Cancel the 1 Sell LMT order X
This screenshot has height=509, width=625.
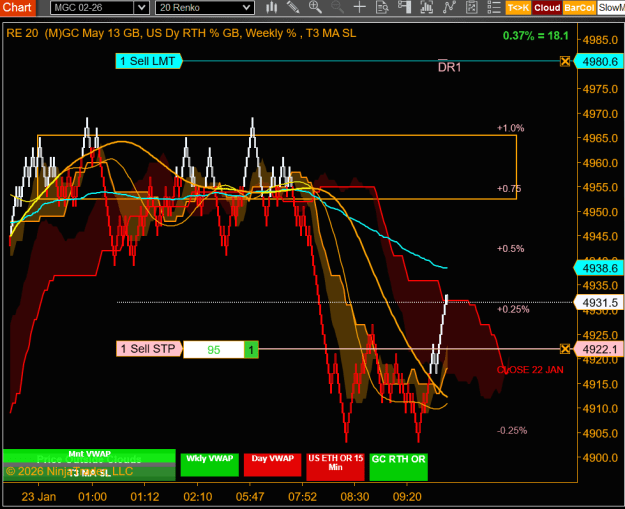coord(565,61)
